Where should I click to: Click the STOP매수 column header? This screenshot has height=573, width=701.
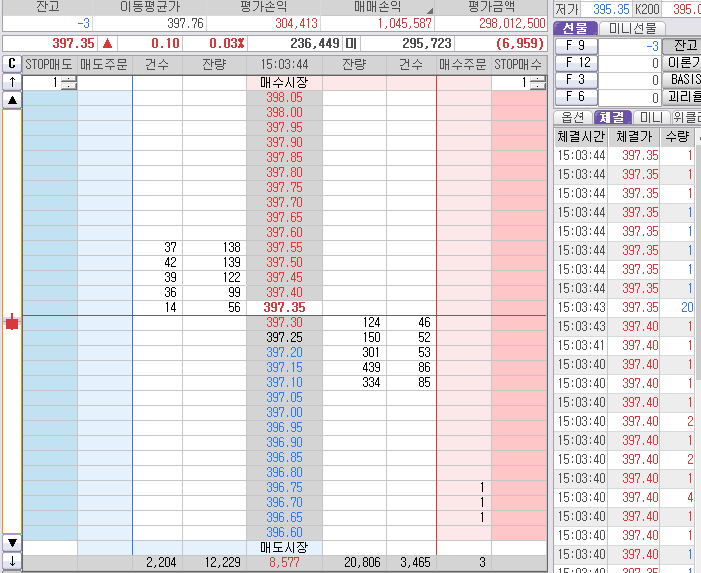click(519, 64)
